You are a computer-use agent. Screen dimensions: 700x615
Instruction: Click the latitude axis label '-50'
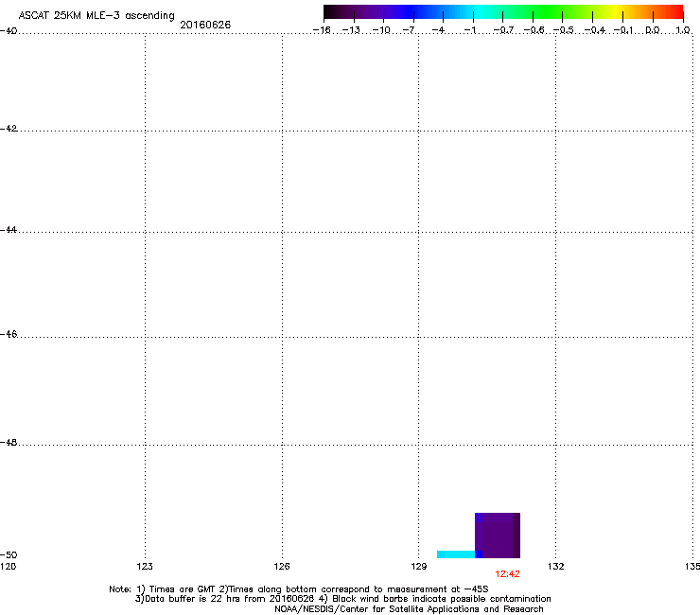pyautogui.click(x=9, y=555)
